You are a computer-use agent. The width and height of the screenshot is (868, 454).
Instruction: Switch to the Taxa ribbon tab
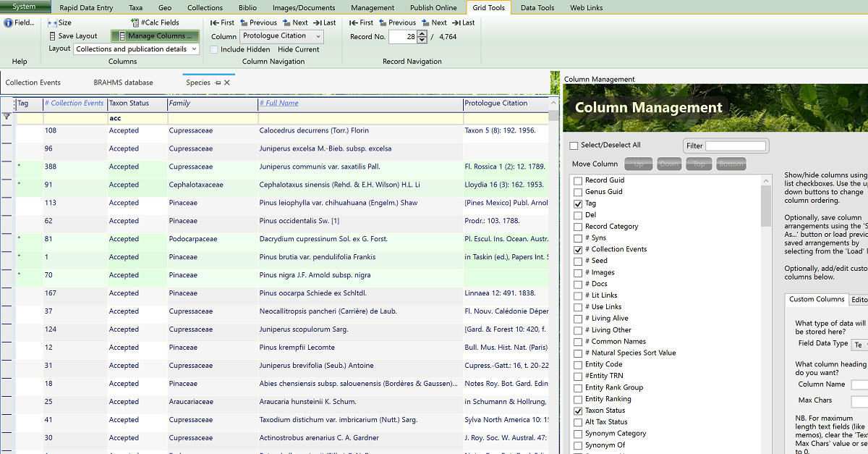136,7
